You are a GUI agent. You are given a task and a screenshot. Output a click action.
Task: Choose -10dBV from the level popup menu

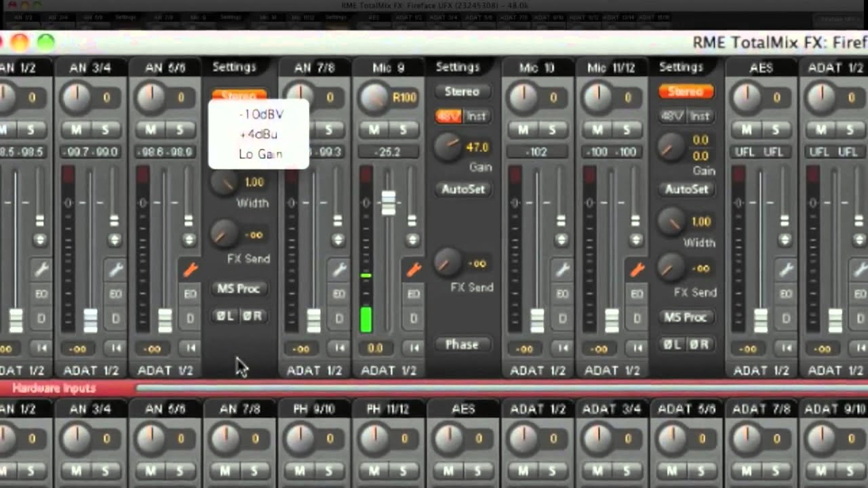260,115
